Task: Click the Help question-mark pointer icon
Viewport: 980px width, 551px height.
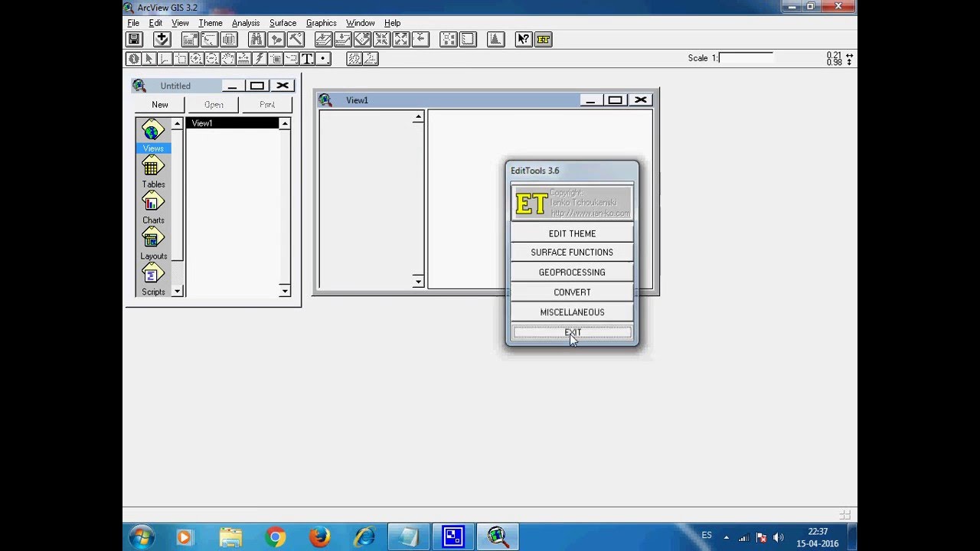Action: click(524, 39)
